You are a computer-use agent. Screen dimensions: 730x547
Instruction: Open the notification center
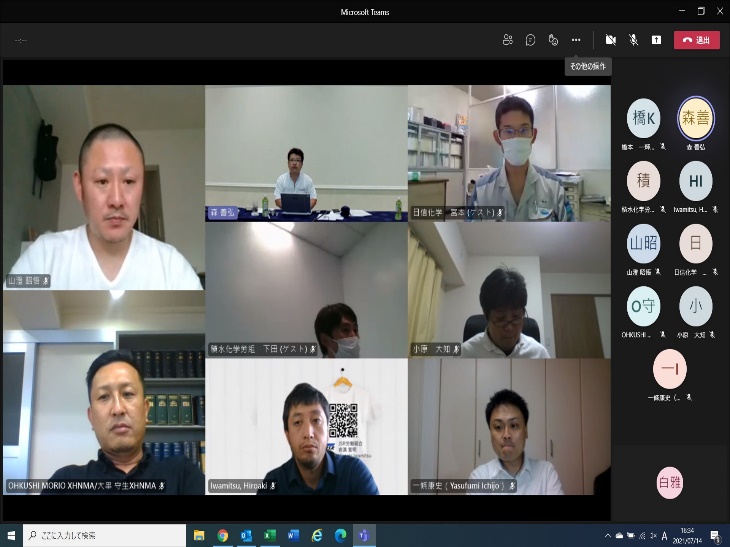716,536
